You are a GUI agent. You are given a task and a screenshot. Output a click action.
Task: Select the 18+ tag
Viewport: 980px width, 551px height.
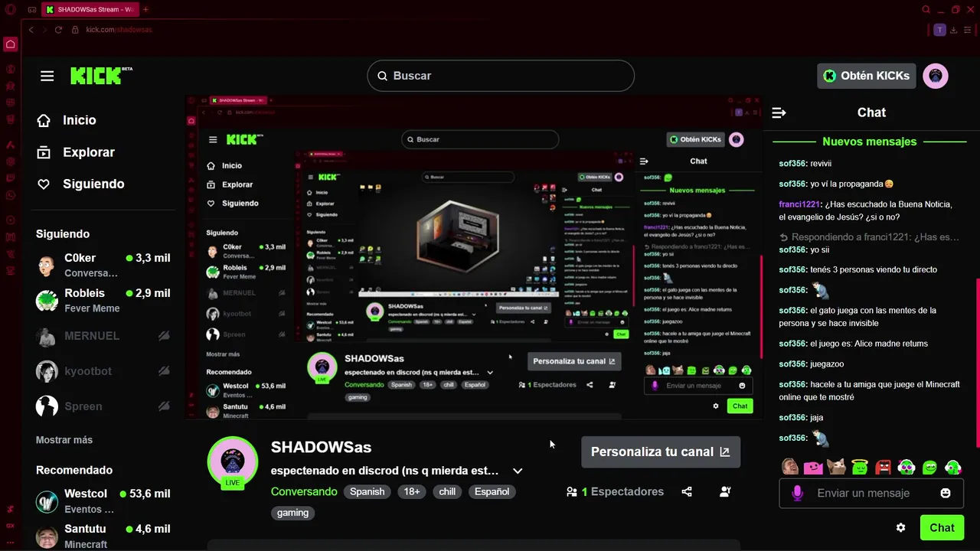412,491
